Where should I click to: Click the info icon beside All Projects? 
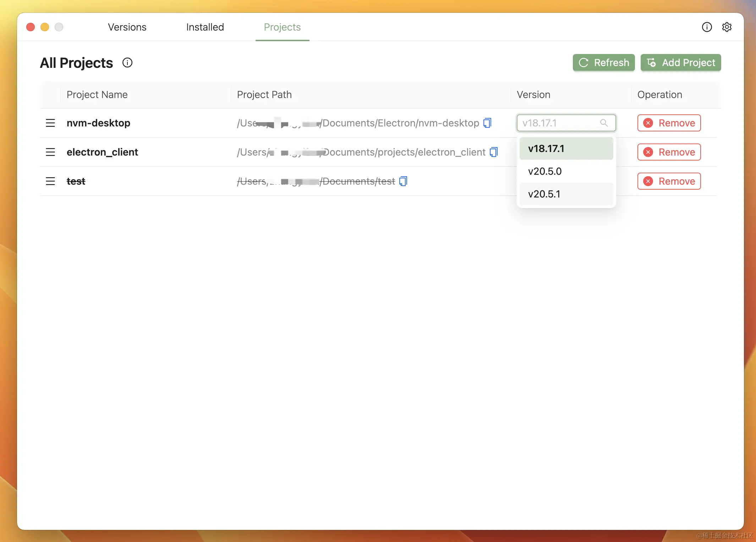pos(127,63)
